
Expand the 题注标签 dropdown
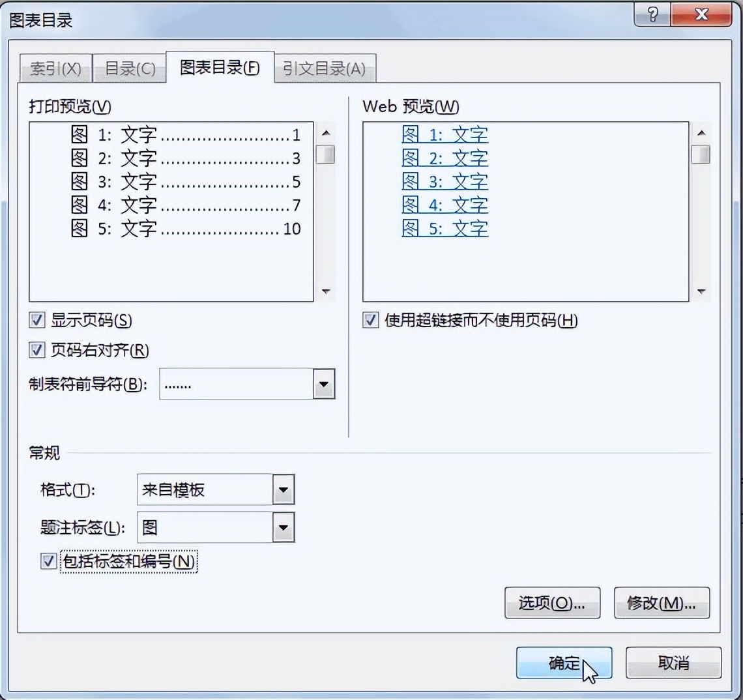(x=284, y=527)
